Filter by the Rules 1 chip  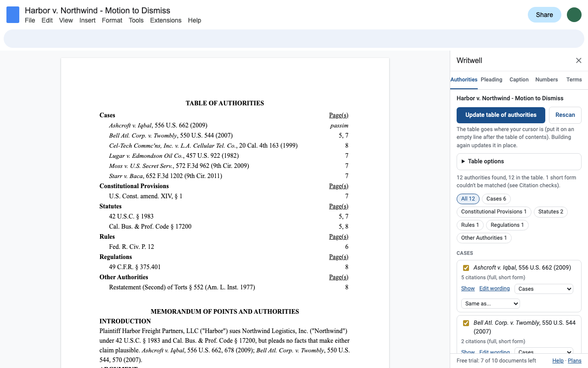(x=470, y=225)
